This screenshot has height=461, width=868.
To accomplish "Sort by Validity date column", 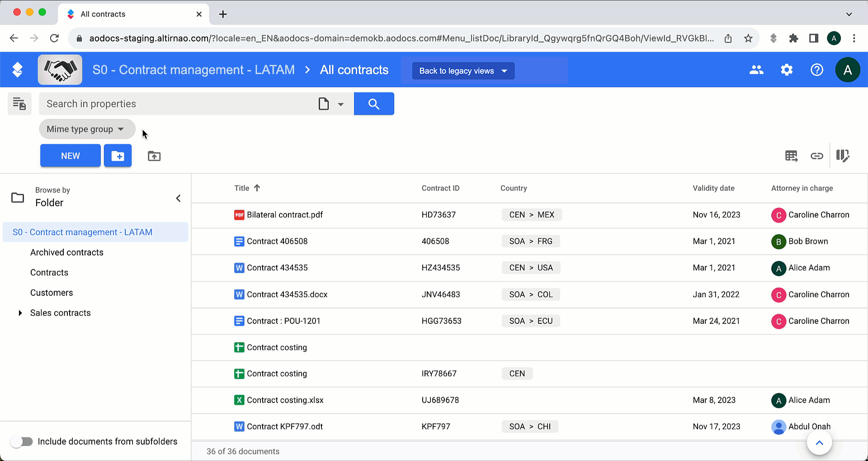I will [x=713, y=188].
